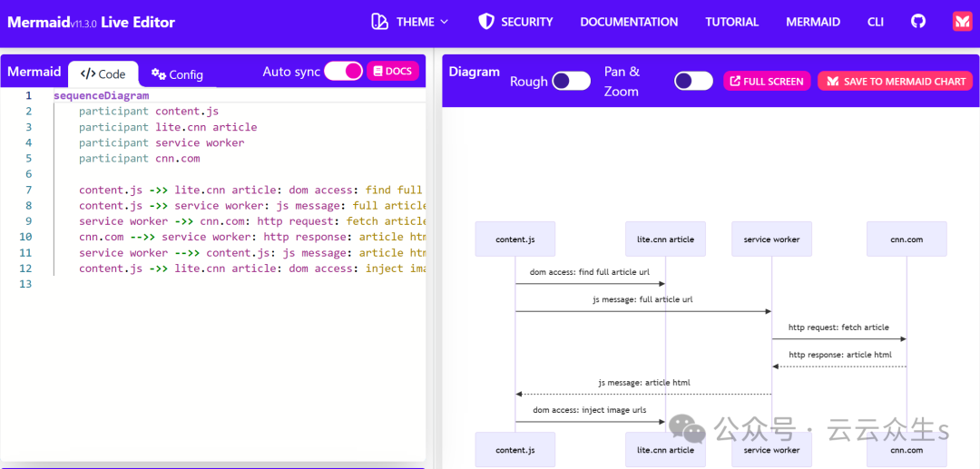
Task: Click code line 'participant service worker'
Action: pyautogui.click(x=162, y=142)
